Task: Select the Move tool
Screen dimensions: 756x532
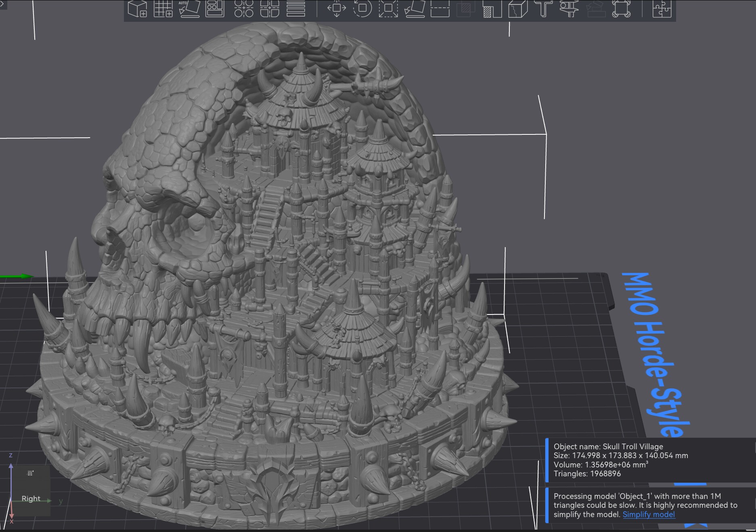Action: pos(337,9)
